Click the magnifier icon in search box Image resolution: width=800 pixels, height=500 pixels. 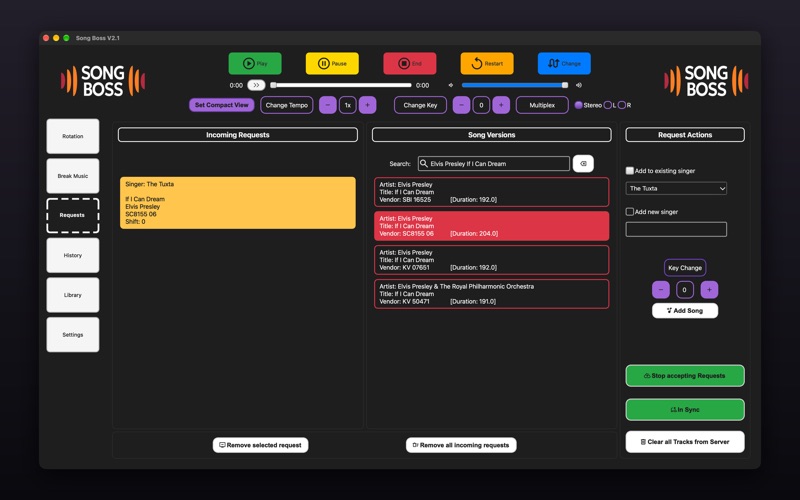424,164
